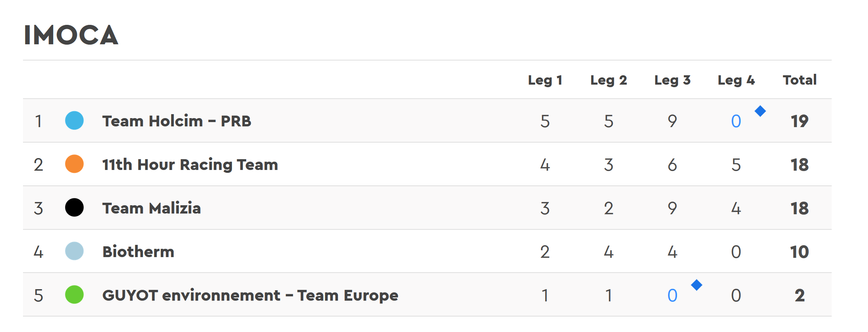The height and width of the screenshot is (332, 868).
Task: Open GUYOT environnement – Team Europe name
Action: [x=250, y=296]
